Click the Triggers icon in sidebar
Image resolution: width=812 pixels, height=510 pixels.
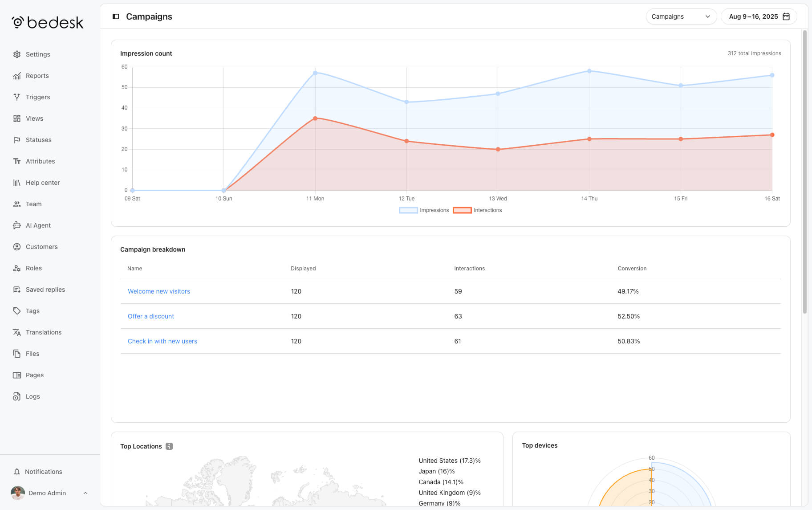click(x=17, y=97)
